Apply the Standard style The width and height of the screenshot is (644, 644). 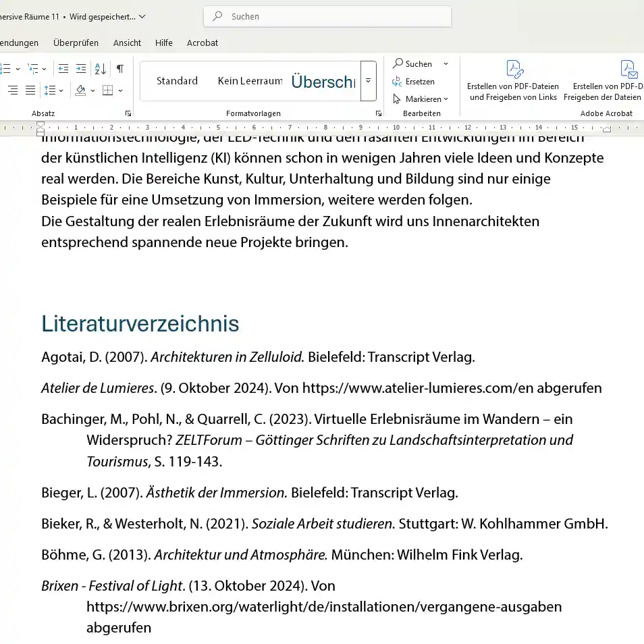click(x=177, y=81)
